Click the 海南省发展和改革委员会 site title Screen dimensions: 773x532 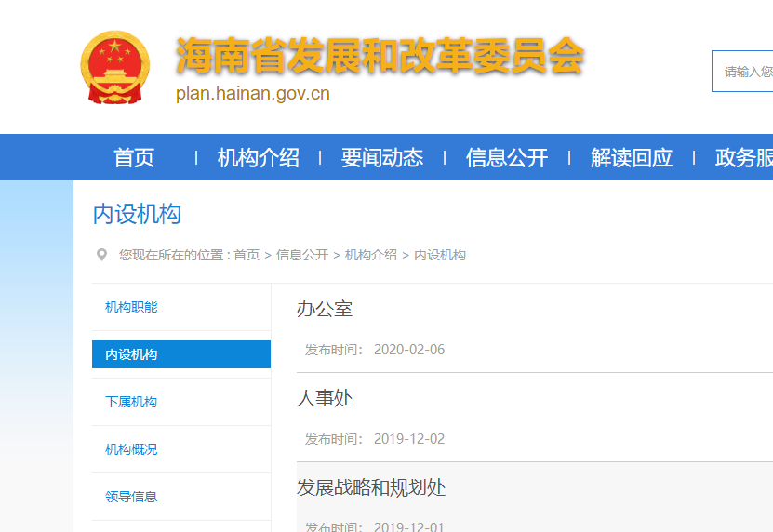click(x=380, y=57)
